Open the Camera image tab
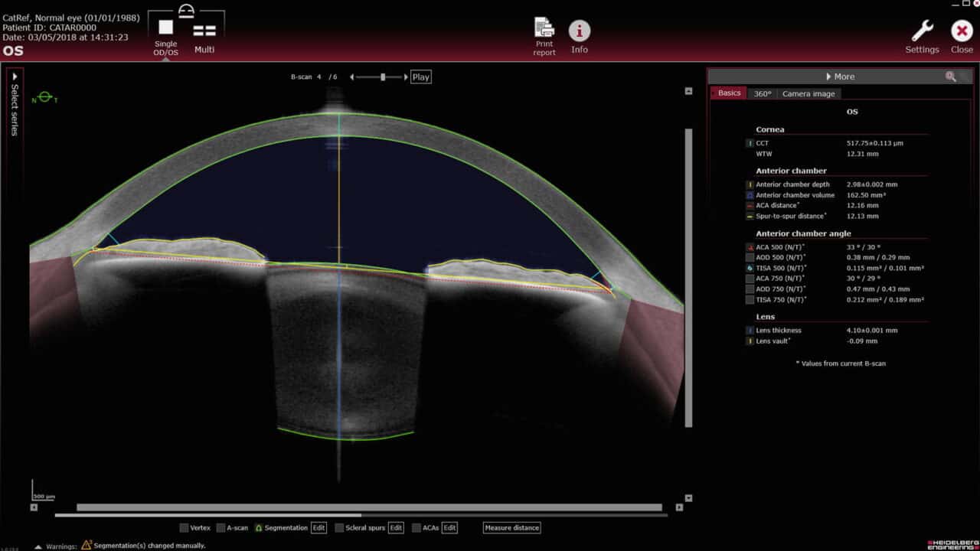 coord(808,93)
